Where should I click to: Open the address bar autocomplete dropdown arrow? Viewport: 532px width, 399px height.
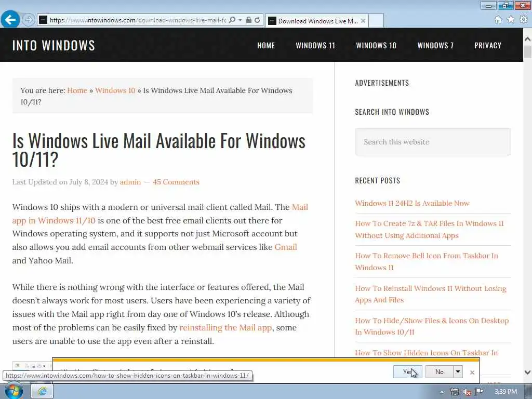[x=240, y=20]
